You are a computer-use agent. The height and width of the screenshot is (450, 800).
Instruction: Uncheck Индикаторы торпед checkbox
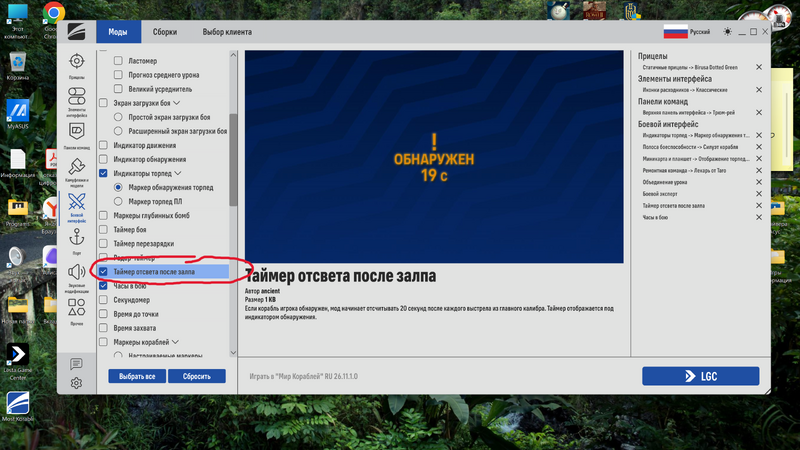(x=103, y=173)
